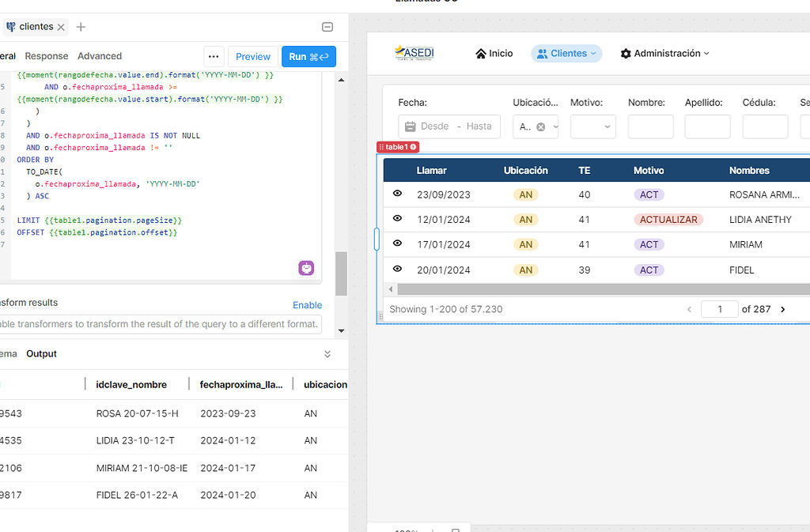Expand the Ubicación dropdown arrow
This screenshot has height=532, width=810.
556,127
